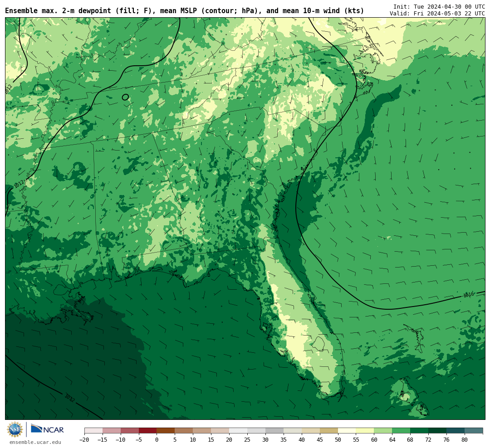This screenshot has width=490, height=448.
Task: Click the colorbar tick label '80'
Action: point(465,440)
